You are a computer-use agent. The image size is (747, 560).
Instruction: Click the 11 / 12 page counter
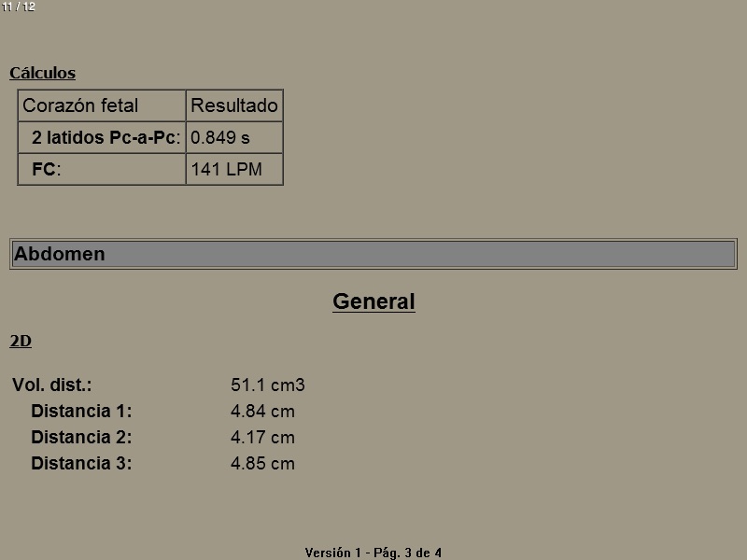coord(19,7)
